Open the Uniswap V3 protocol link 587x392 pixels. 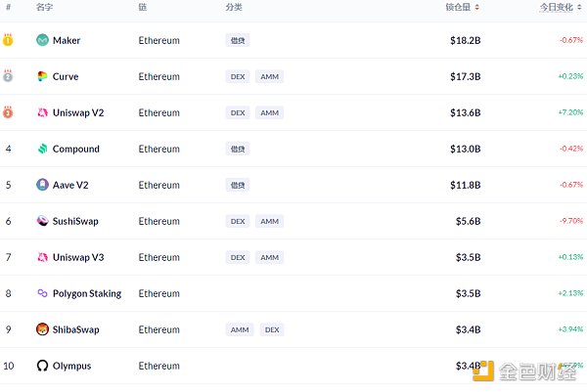[78, 257]
